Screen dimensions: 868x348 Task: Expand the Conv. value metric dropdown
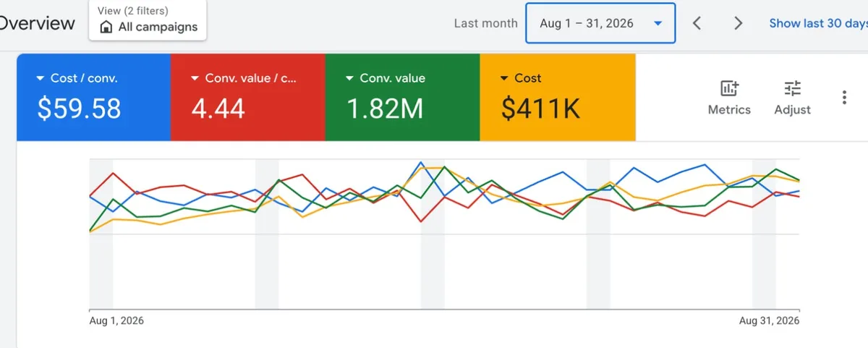pos(350,78)
